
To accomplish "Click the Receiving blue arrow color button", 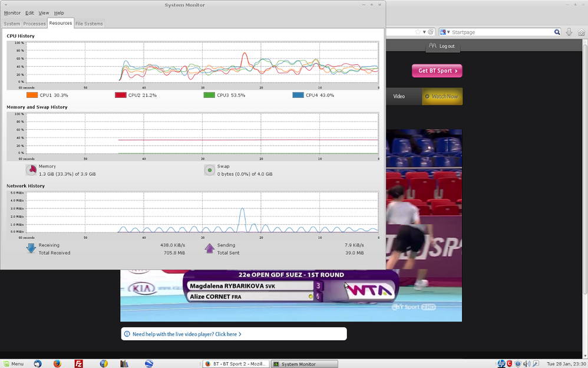I will [x=31, y=248].
